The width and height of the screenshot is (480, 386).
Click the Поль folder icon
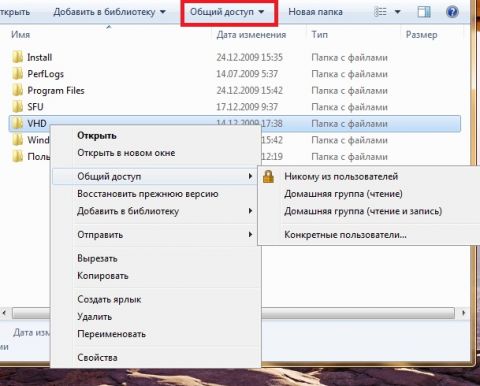click(18, 156)
